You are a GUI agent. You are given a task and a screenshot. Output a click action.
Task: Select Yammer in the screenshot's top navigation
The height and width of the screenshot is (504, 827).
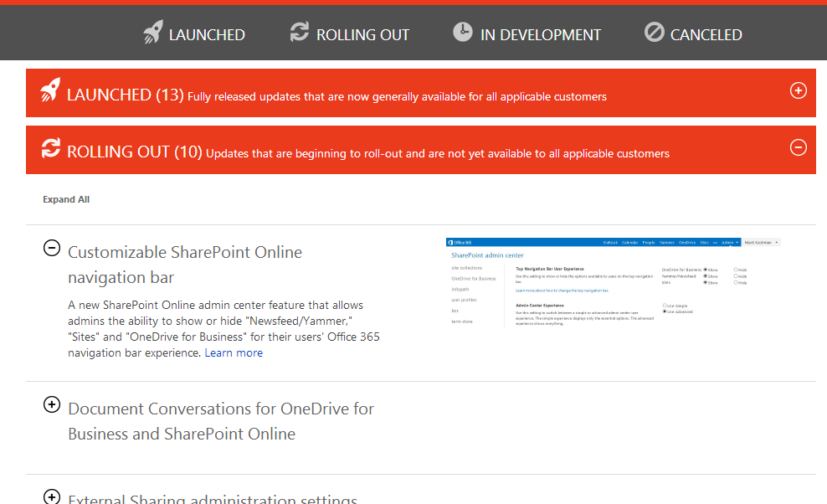point(665,241)
